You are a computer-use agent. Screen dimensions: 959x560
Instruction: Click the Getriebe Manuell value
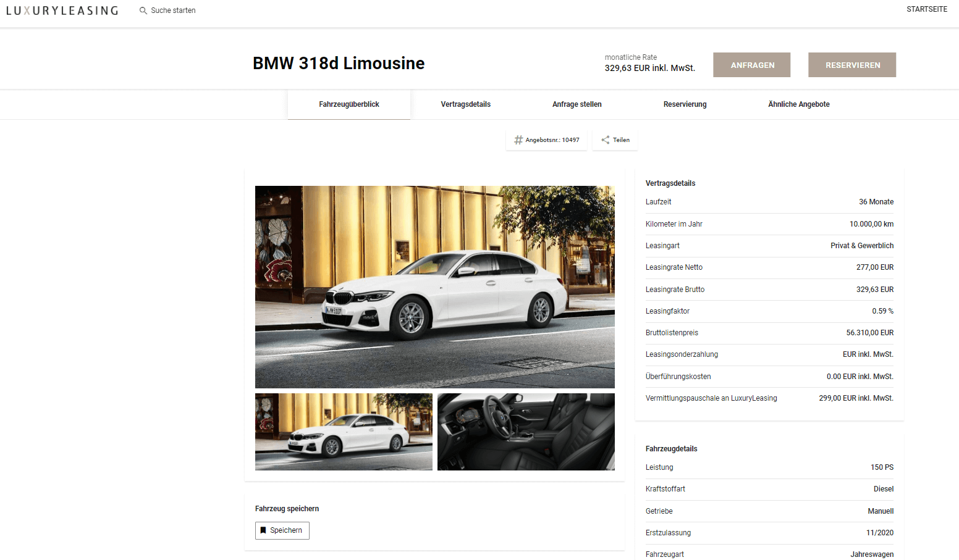[x=881, y=511]
